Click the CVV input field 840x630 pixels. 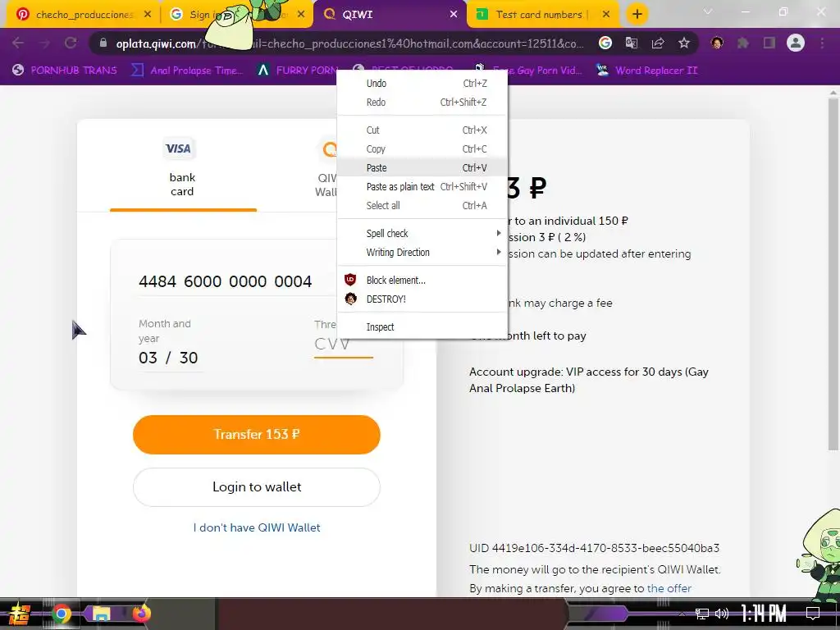pos(344,345)
